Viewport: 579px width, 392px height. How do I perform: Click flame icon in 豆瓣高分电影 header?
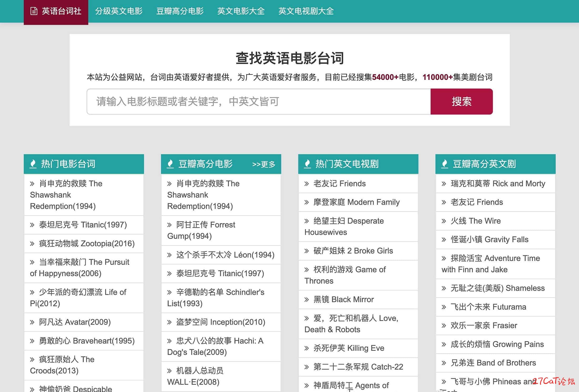point(170,164)
